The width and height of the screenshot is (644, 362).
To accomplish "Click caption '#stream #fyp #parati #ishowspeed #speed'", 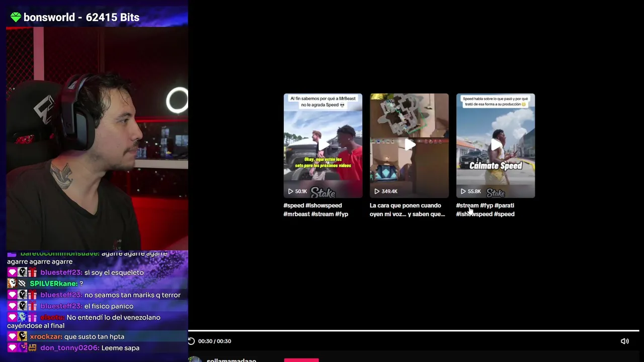I will coord(485,210).
